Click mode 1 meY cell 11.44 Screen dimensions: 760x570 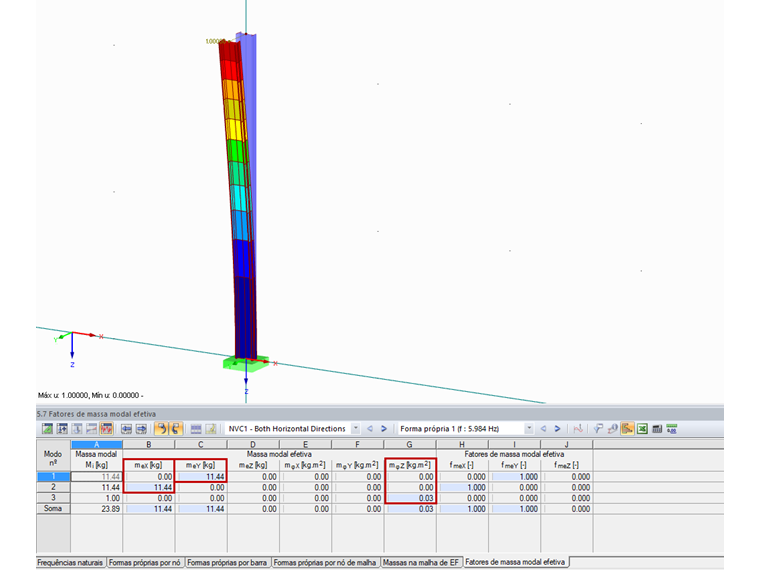tap(201, 476)
